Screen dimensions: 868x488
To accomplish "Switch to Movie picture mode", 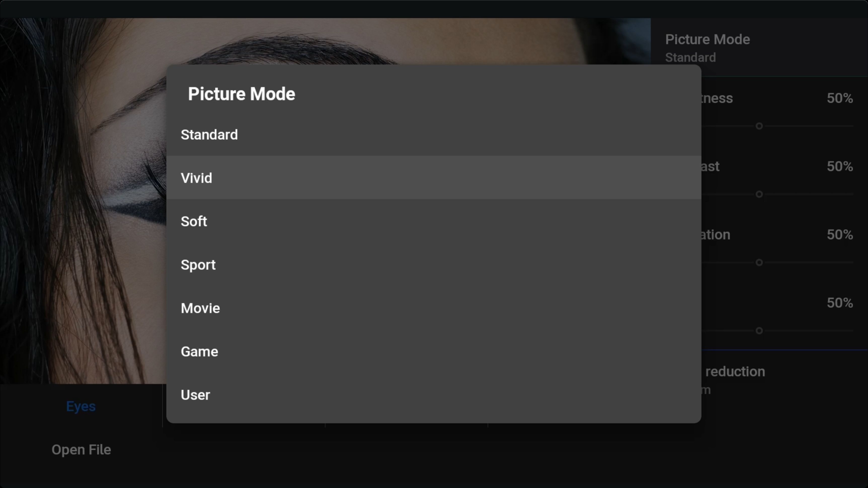I will [x=434, y=308].
